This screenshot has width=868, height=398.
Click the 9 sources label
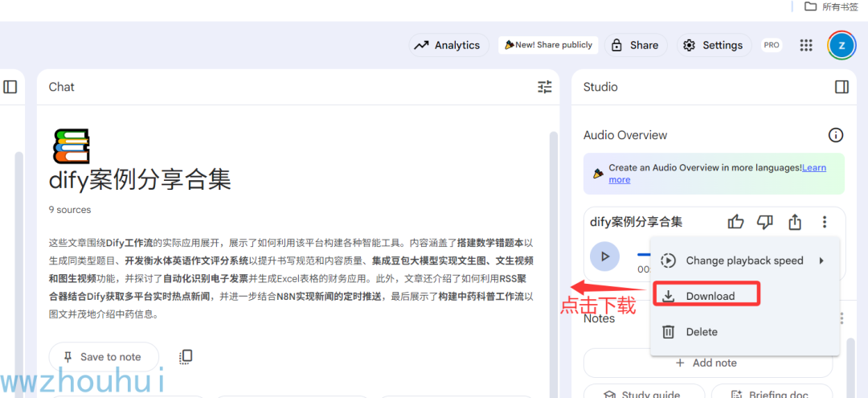point(70,210)
